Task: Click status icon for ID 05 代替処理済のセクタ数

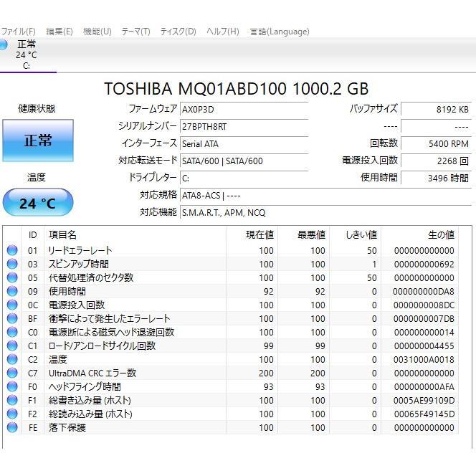Action: click(x=12, y=277)
